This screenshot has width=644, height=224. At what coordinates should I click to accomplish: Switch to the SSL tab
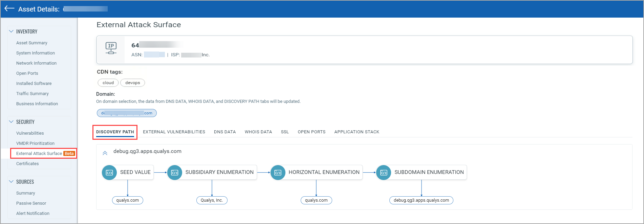pos(285,132)
